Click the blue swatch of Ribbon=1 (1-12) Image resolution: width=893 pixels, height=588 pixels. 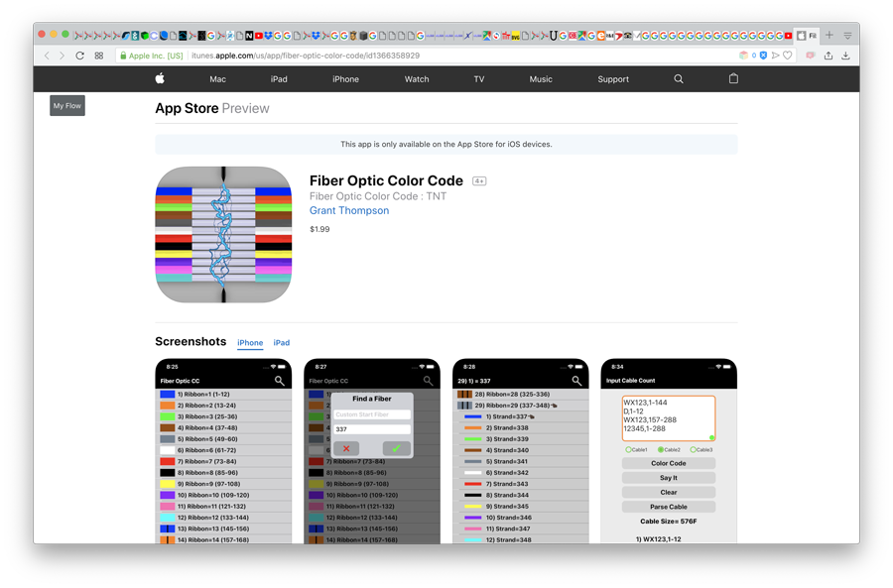point(168,394)
